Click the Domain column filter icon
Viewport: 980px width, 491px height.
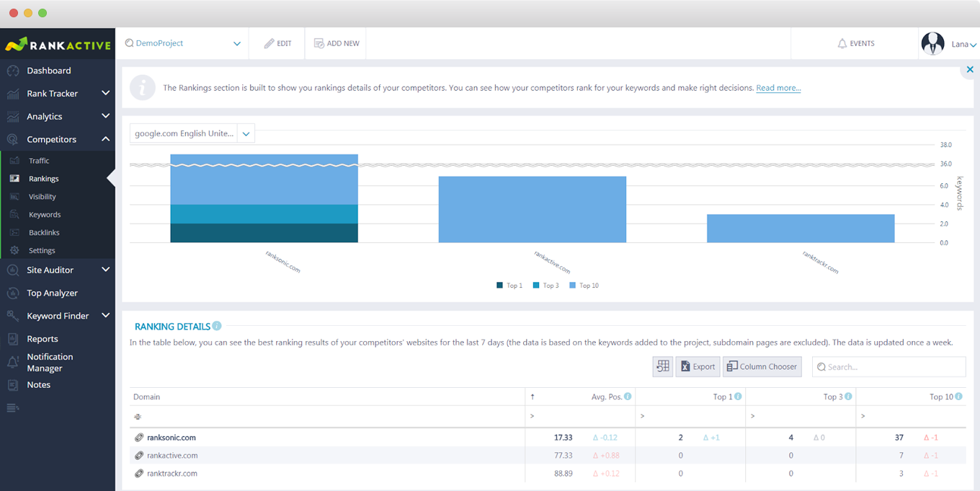coord(138,417)
